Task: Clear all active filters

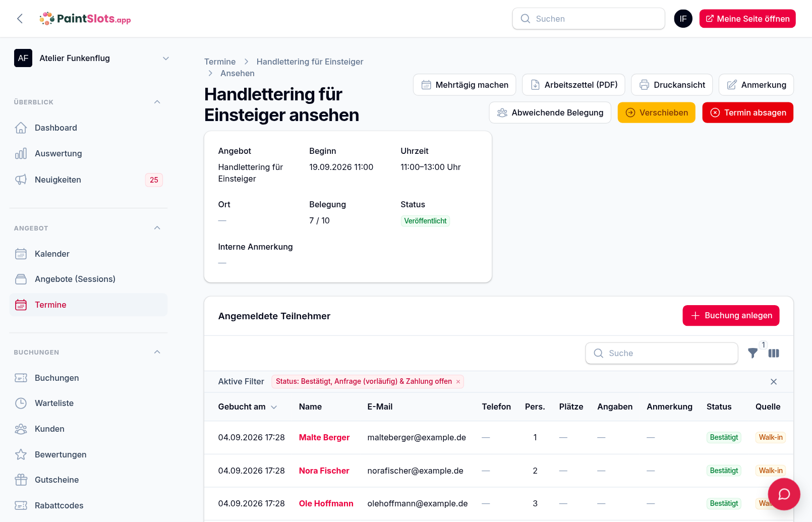Action: pos(774,382)
